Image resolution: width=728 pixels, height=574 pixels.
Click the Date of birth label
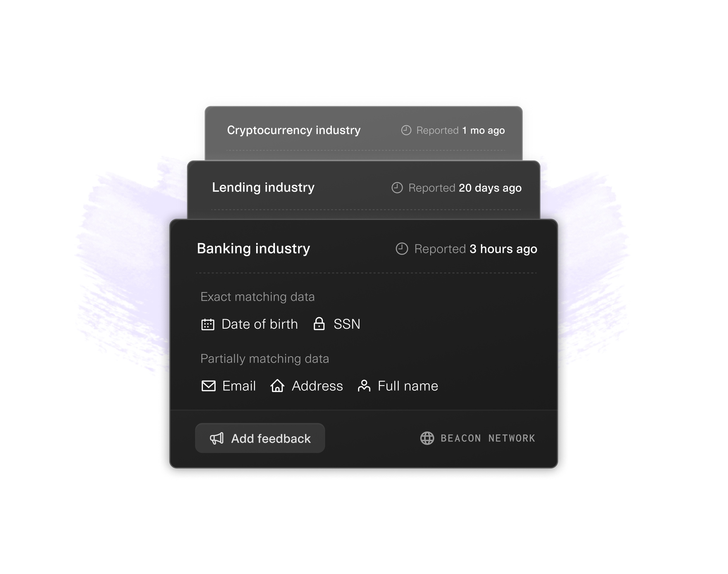click(x=259, y=324)
